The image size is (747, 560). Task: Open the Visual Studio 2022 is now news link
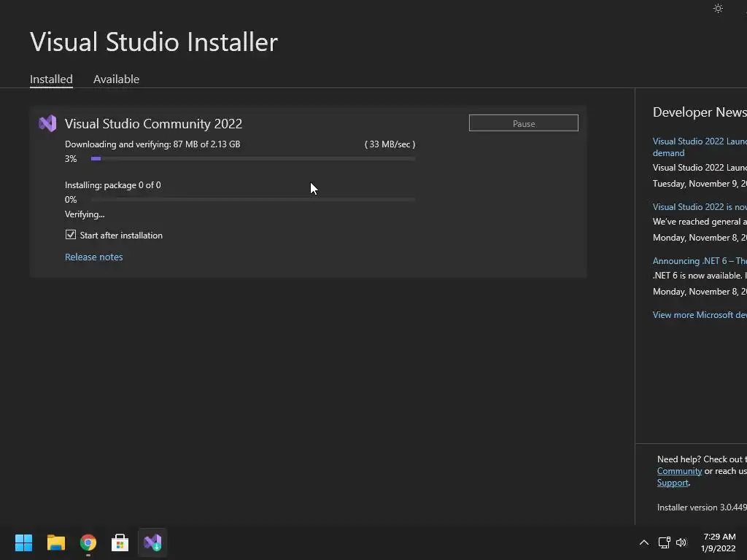tap(700, 206)
